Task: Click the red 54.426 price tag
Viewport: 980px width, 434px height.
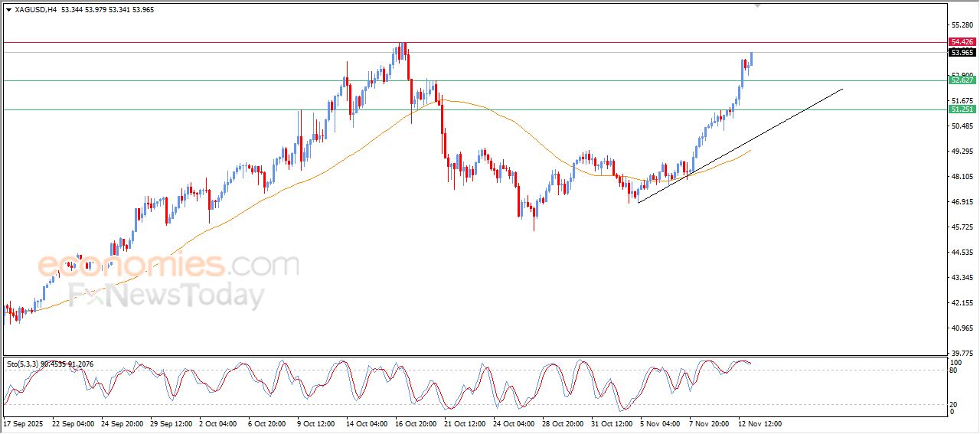Action: pyautogui.click(x=962, y=41)
